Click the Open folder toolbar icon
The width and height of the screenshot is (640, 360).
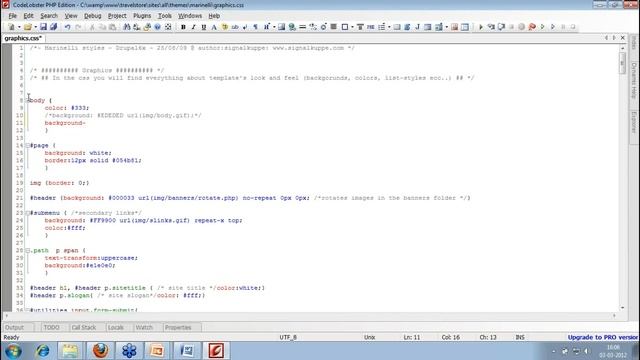tap(27, 27)
